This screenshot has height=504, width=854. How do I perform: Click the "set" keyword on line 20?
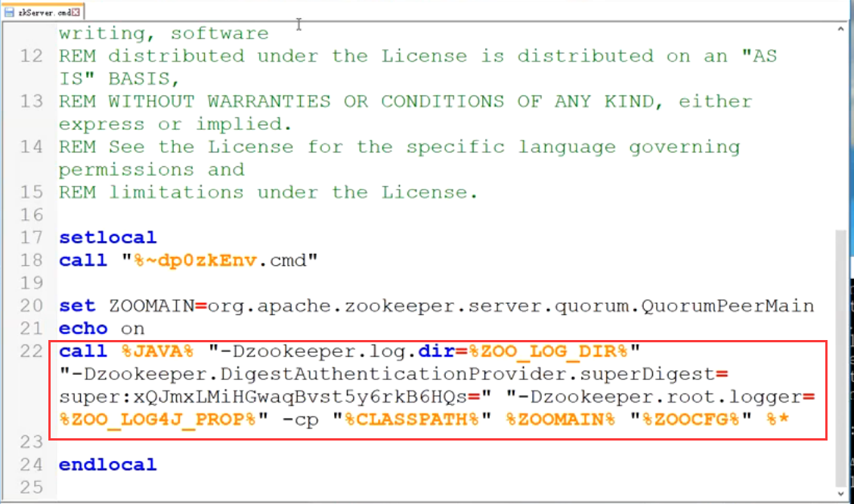(77, 306)
